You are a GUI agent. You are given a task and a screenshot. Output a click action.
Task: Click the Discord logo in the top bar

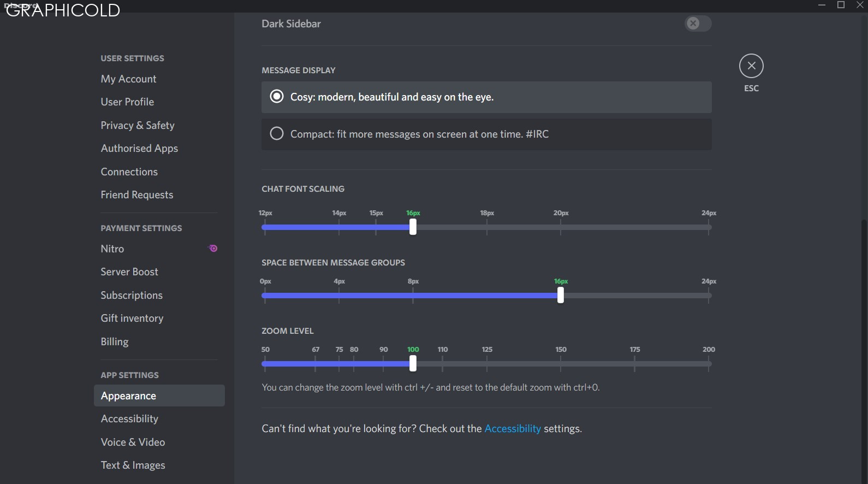tap(20, 6)
